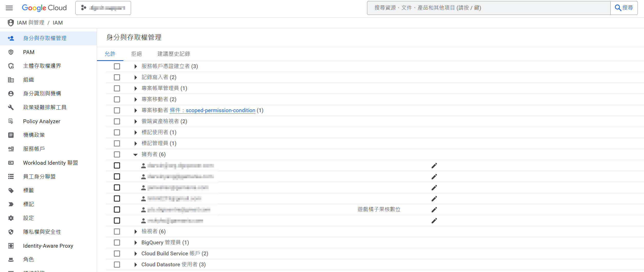The height and width of the screenshot is (272, 644).
Task: Click the Policy Analyzer sidebar icon
Action: (11, 121)
